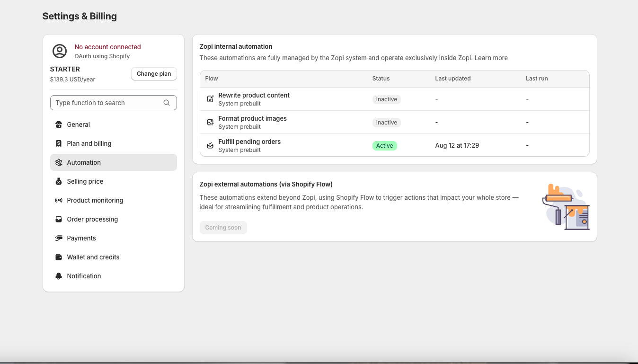Click the Last updated column header
The height and width of the screenshot is (364, 638).
(x=453, y=79)
